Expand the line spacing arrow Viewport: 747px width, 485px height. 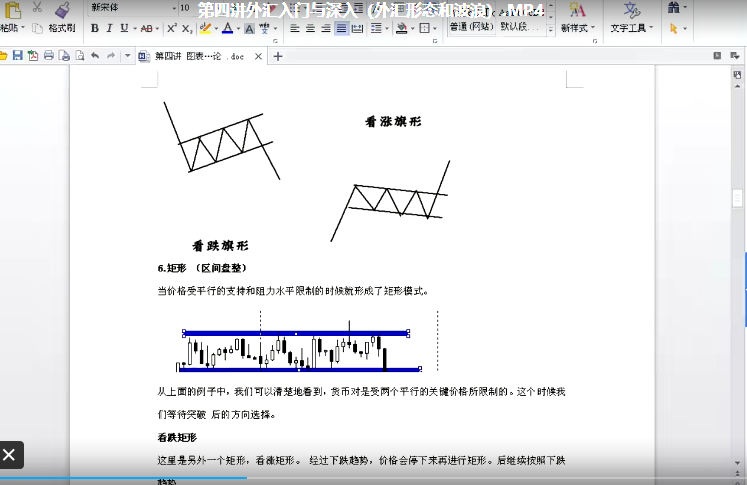(387, 29)
